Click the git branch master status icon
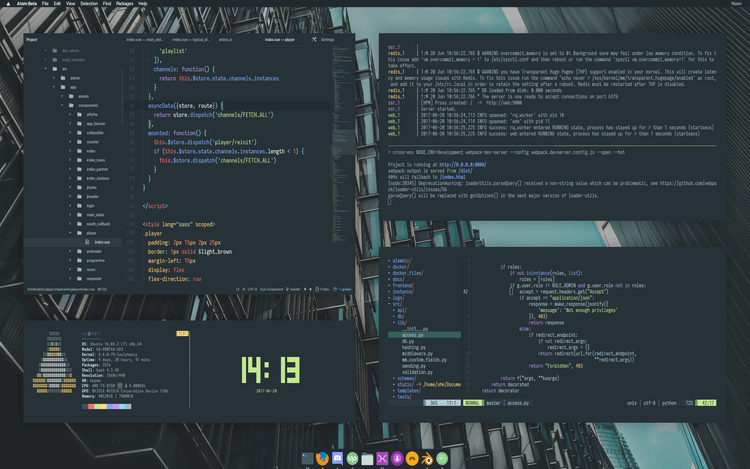This screenshot has width=750, height=469. pos(494,403)
